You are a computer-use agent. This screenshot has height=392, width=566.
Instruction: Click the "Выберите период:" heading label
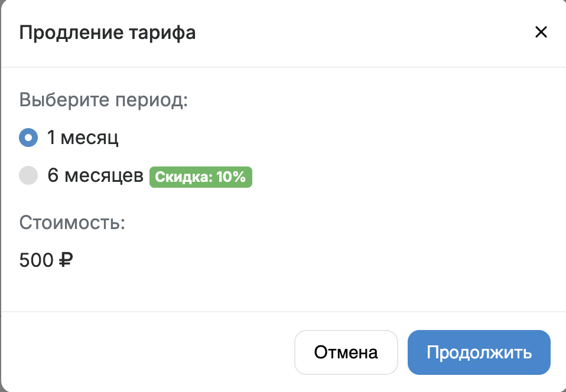[103, 100]
